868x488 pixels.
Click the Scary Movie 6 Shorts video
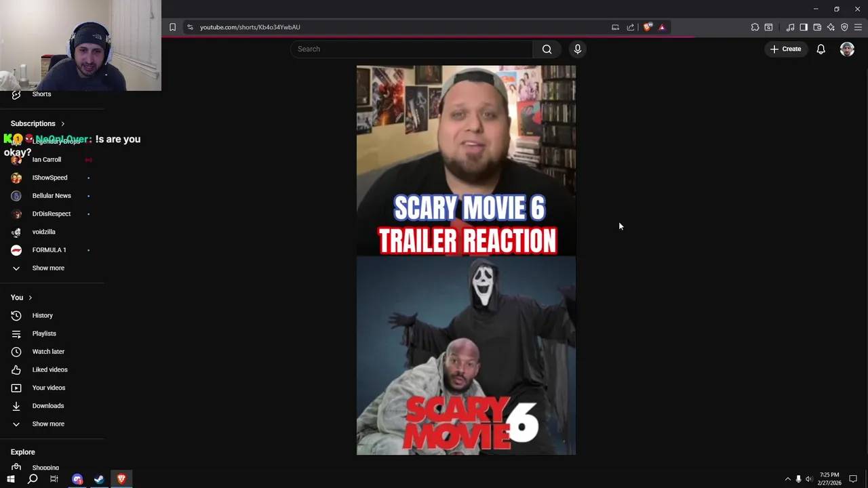pos(466,260)
